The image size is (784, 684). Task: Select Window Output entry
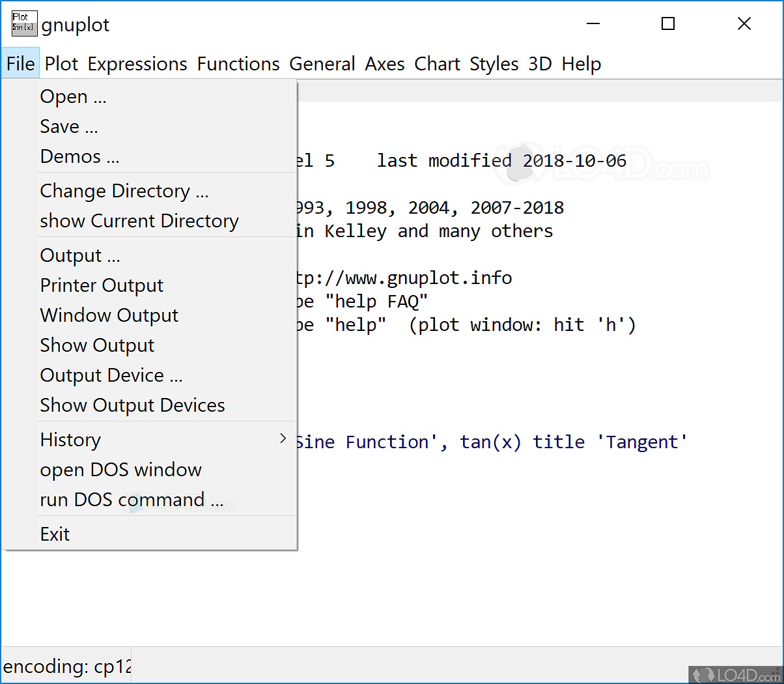[109, 315]
